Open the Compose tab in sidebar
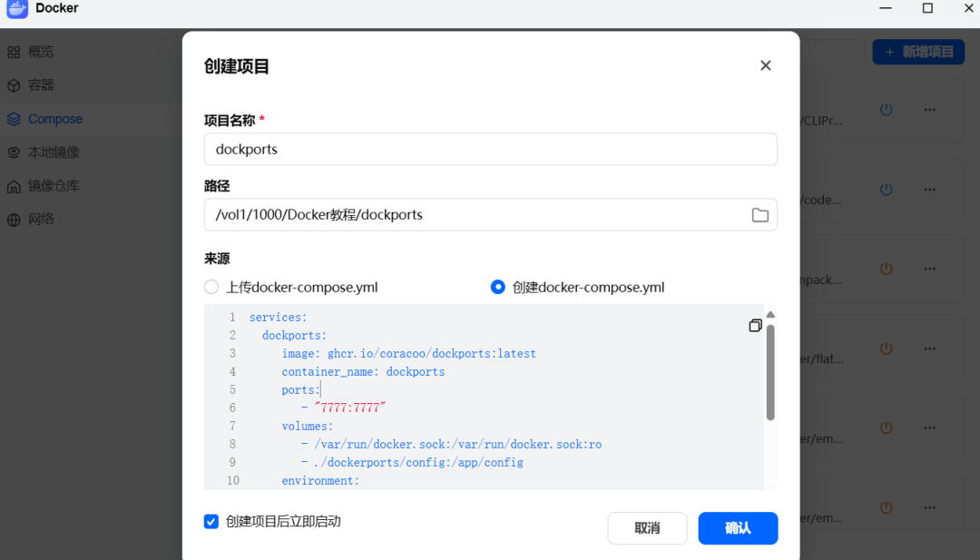This screenshot has height=560, width=980. pyautogui.click(x=54, y=119)
